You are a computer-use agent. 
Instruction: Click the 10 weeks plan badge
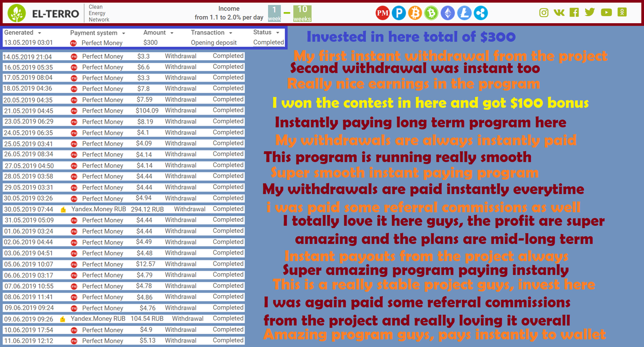pyautogui.click(x=302, y=14)
